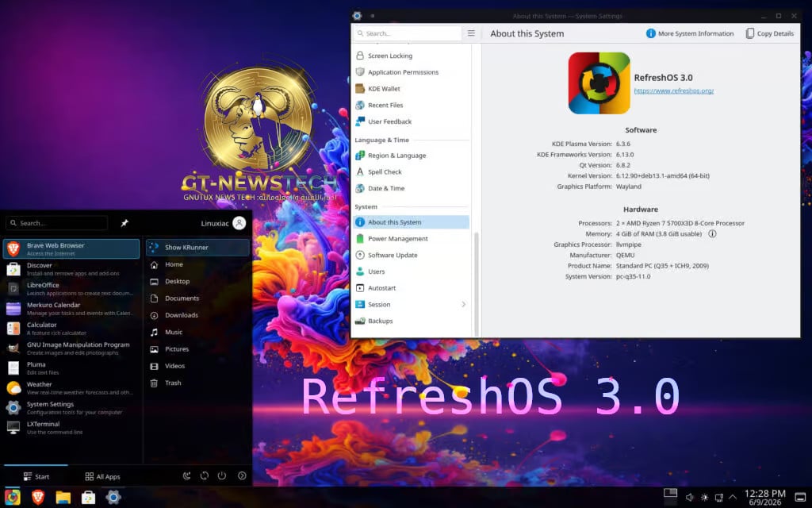This screenshot has width=812, height=508.
Task: Click the System Settings search field
Action: (x=407, y=33)
